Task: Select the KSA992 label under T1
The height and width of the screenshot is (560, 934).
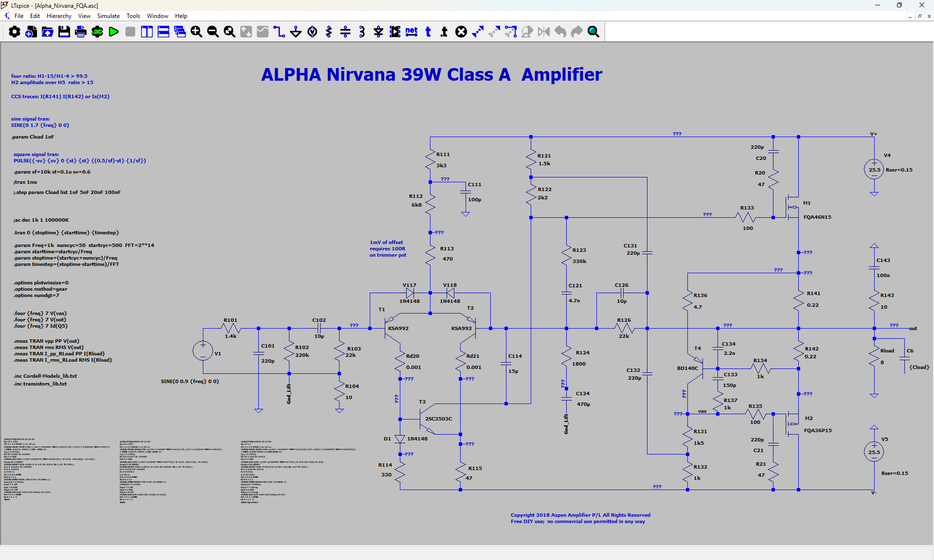Action: click(398, 329)
